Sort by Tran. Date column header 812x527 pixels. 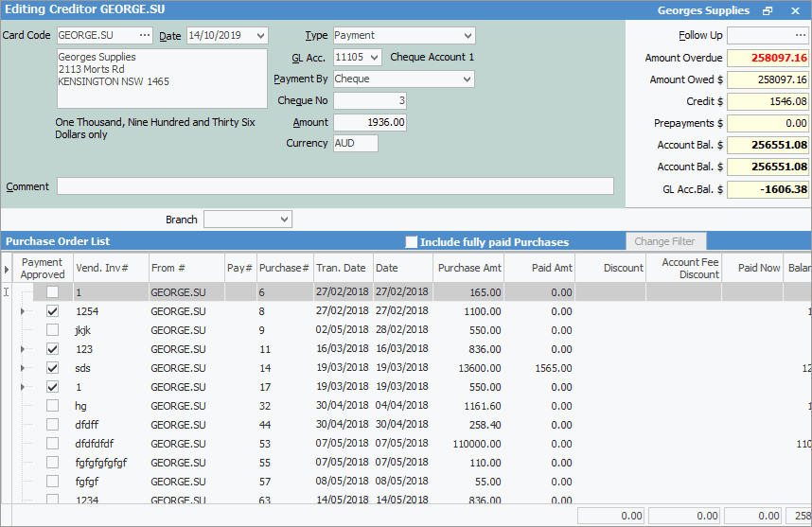click(341, 268)
